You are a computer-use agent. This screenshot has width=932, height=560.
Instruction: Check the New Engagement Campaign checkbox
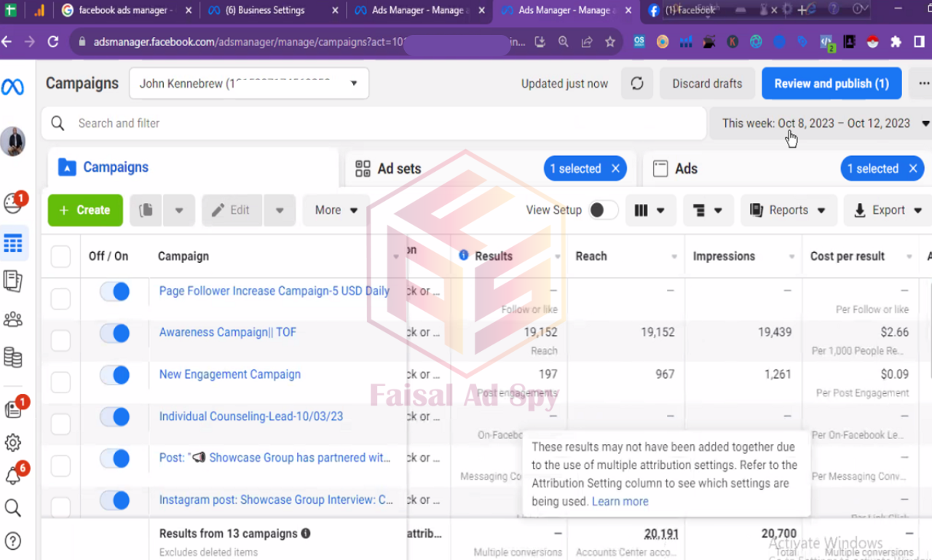pos(60,382)
